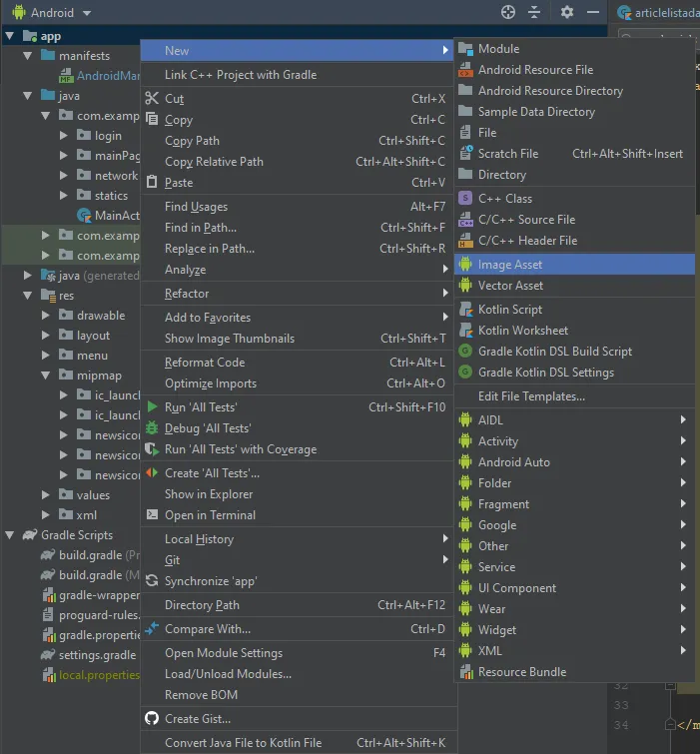This screenshot has width=700, height=754.
Task: Select Image Asset in New submenu
Action: pyautogui.click(x=574, y=264)
